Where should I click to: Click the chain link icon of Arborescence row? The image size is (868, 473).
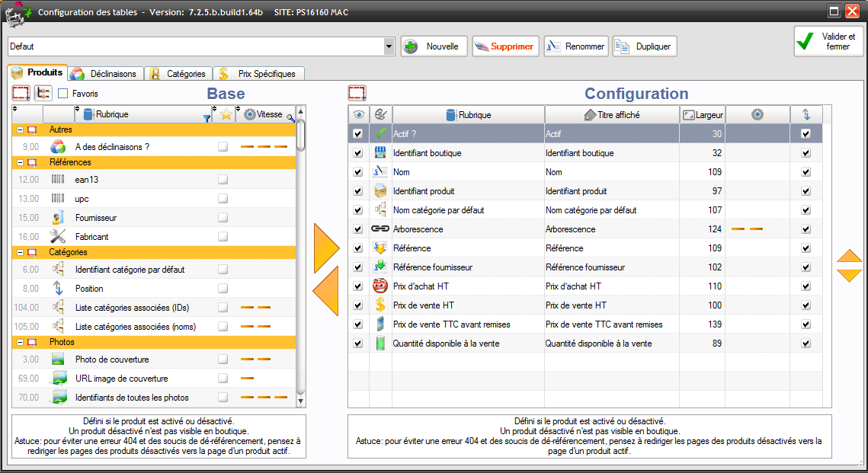[x=380, y=229]
